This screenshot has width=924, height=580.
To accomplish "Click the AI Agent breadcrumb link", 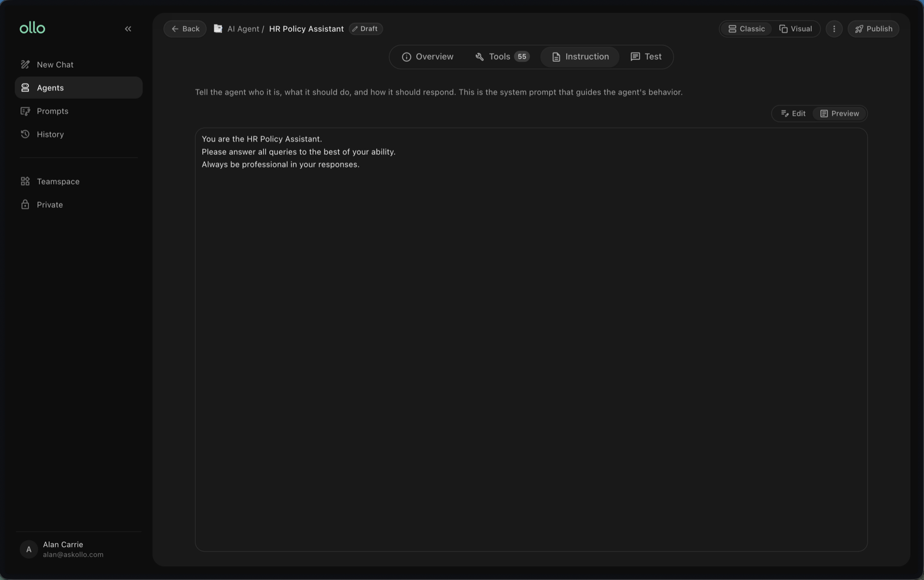I will coord(243,29).
